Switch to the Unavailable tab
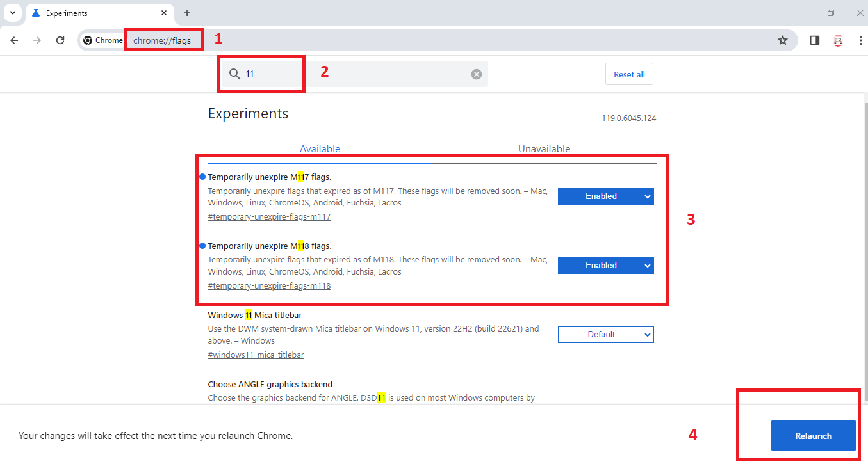This screenshot has height=464, width=868. tap(545, 149)
